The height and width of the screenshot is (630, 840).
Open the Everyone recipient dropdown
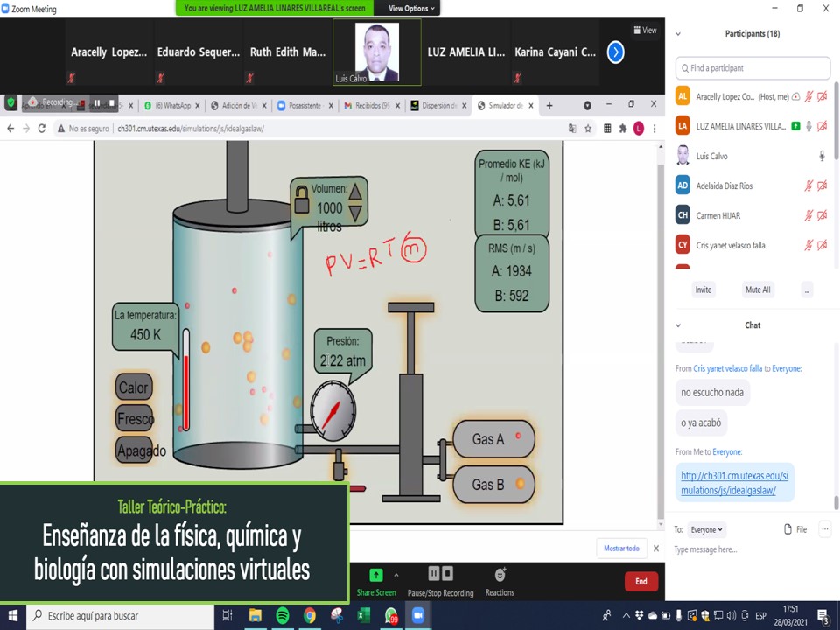pyautogui.click(x=707, y=529)
